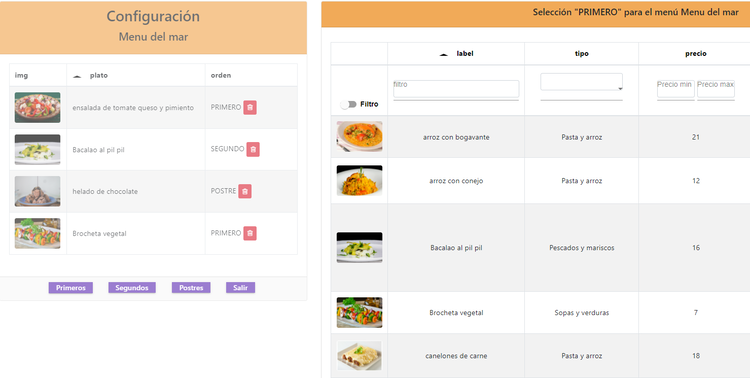
Task: Click Pasta y arroz for arroz con bogavante
Action: [582, 137]
